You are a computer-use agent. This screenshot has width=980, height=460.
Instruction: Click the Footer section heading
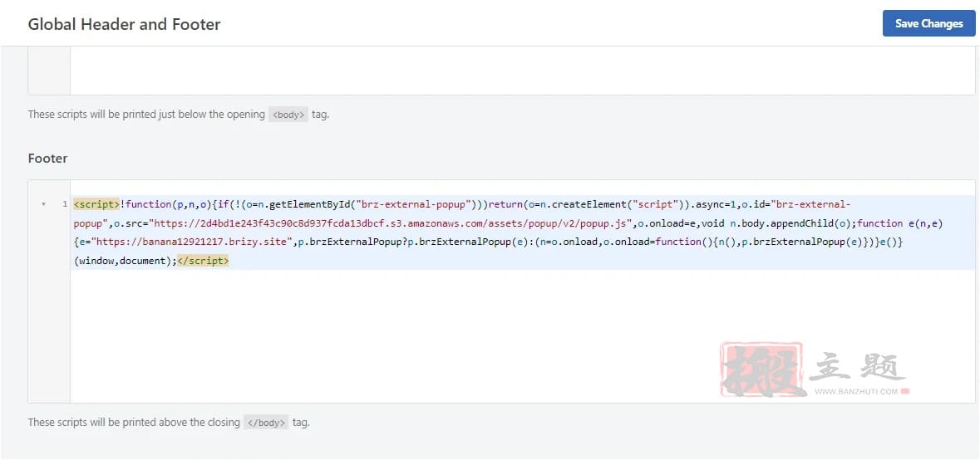(47, 158)
